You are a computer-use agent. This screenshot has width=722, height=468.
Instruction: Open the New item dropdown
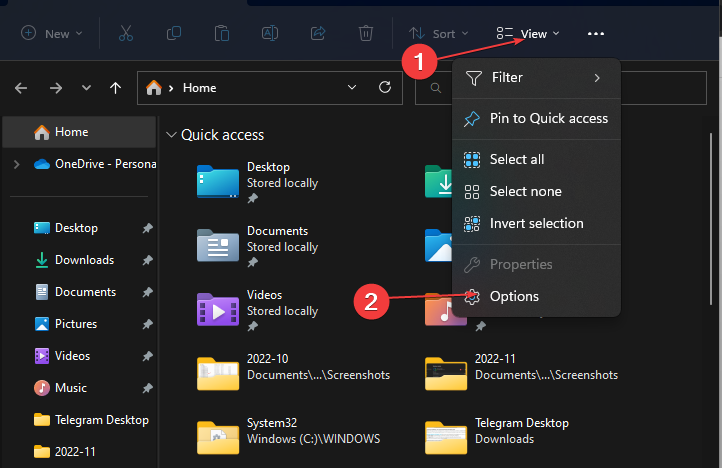[x=52, y=34]
